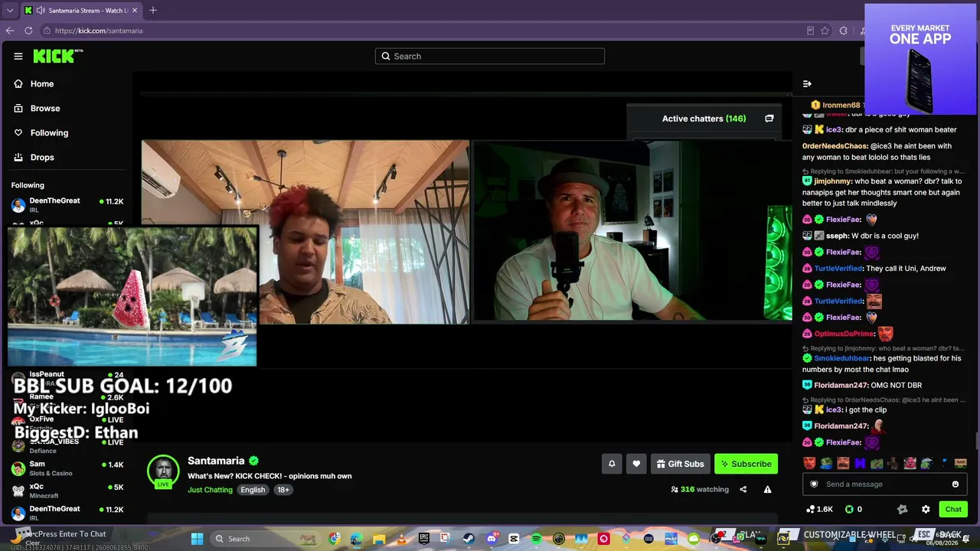Viewport: 980px width, 551px height.
Task: Open the Kicks balance showing 0
Action: [x=854, y=509]
